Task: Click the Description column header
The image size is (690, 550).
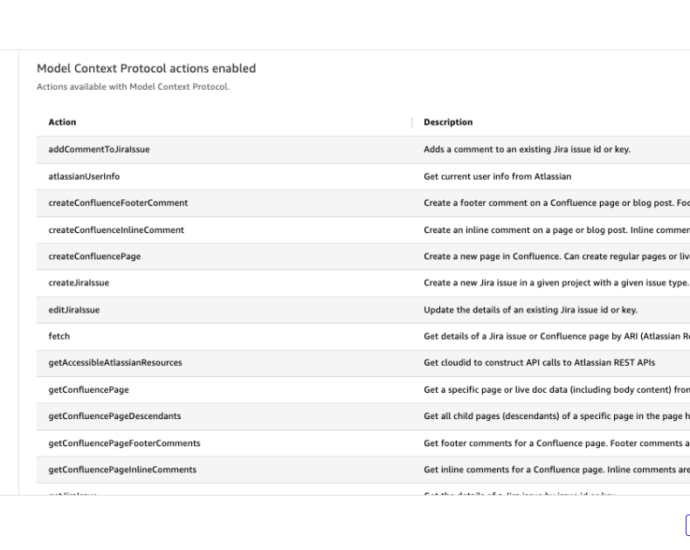Action: point(448,122)
